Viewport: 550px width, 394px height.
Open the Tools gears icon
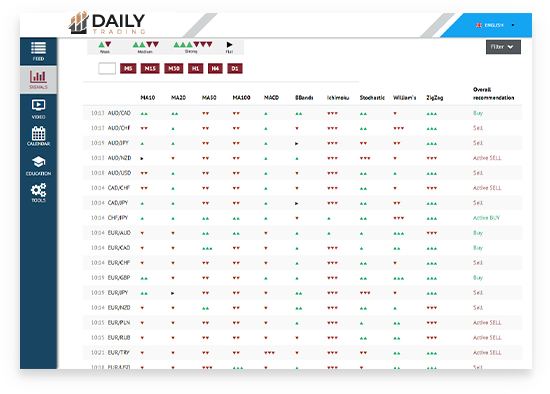(x=38, y=193)
